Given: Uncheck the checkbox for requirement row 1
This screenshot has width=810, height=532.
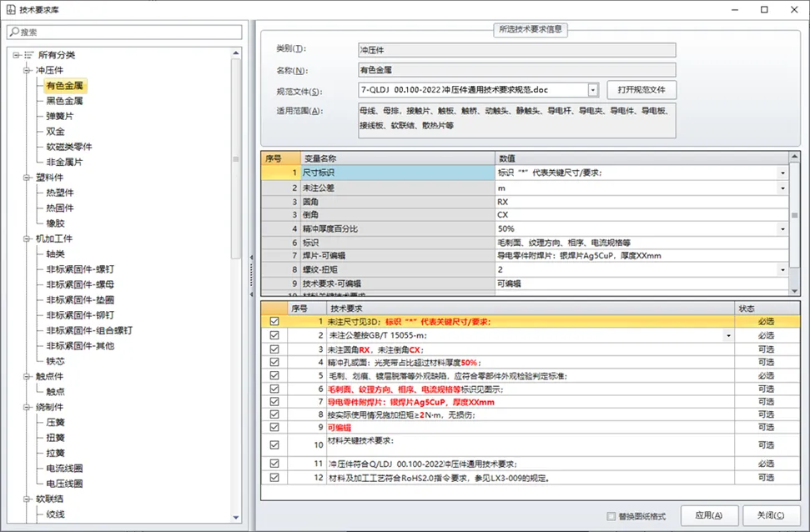Looking at the screenshot, I should [x=274, y=321].
